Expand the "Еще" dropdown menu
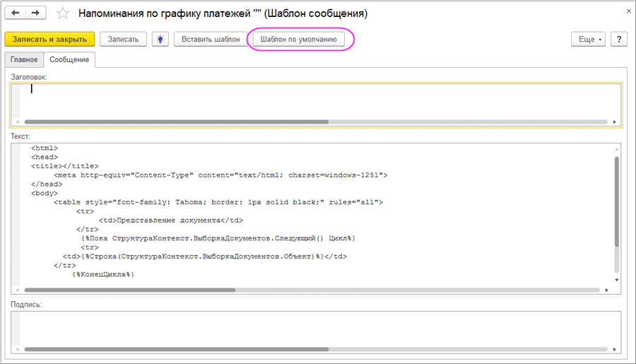Image resolution: width=636 pixels, height=364 pixels. tap(588, 40)
